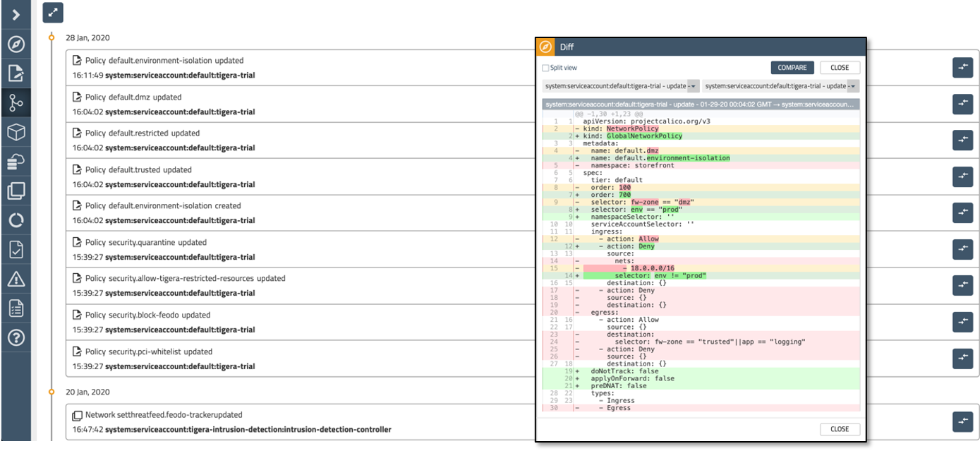Click CLOSE at the top of the Diff panel
This screenshot has height=451, width=980.
coord(840,67)
